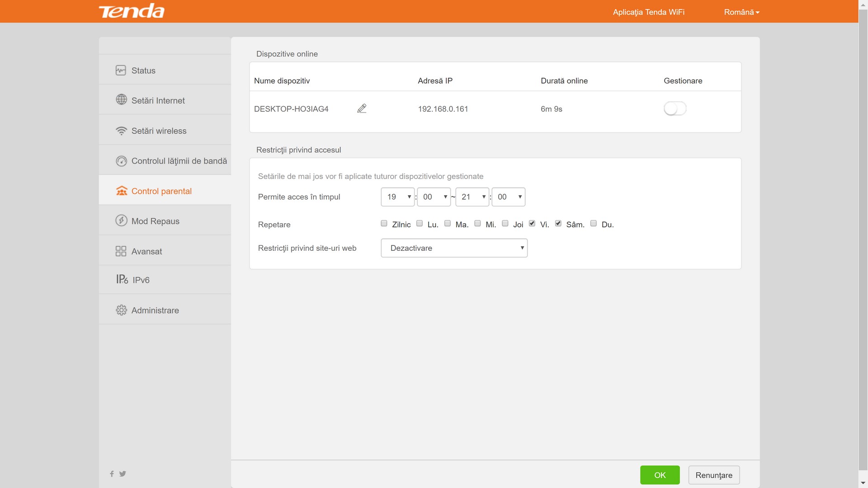Click the WiFi icon for Setări wireless
Image resolution: width=868 pixels, height=488 pixels.
click(121, 131)
